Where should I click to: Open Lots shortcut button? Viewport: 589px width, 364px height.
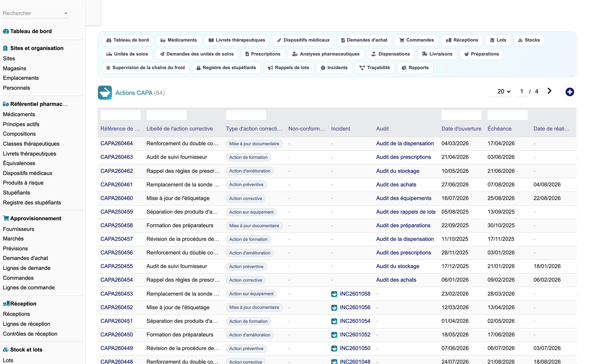[x=498, y=40]
